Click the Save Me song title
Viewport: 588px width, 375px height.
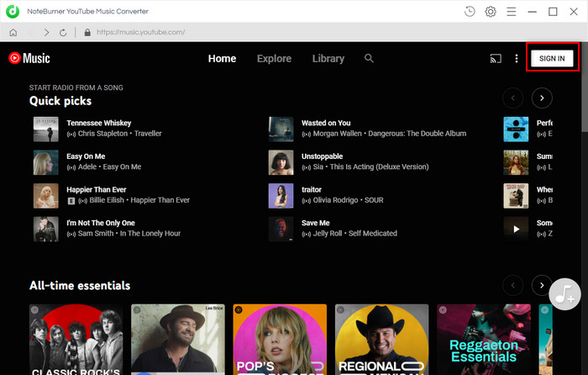point(315,223)
